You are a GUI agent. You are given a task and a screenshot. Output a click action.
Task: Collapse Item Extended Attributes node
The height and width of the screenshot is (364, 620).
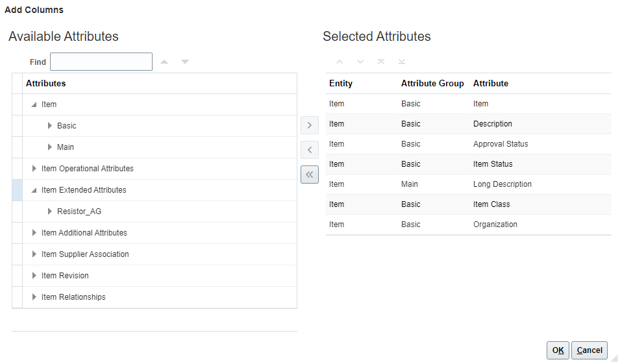coord(34,191)
